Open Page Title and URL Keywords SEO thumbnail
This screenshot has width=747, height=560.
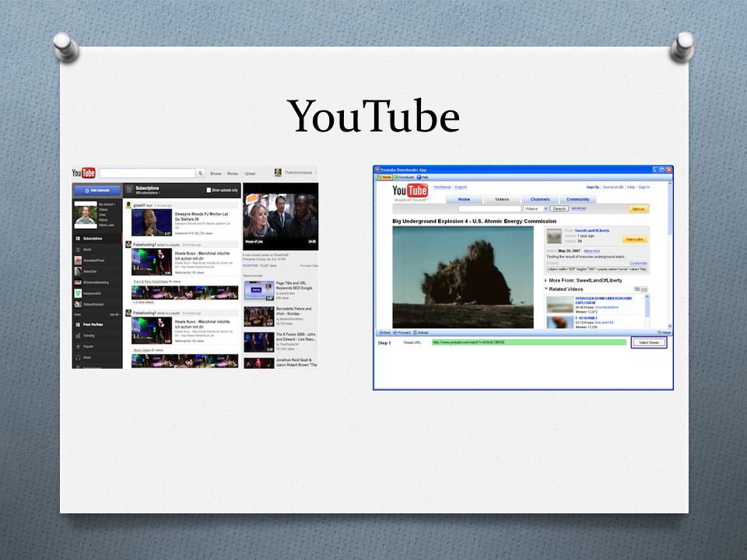(x=259, y=290)
